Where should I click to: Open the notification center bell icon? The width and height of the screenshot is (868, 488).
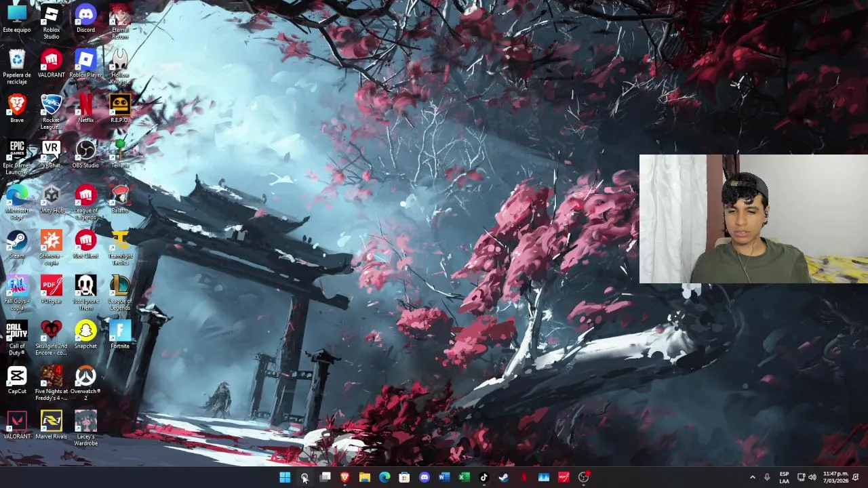tap(856, 477)
